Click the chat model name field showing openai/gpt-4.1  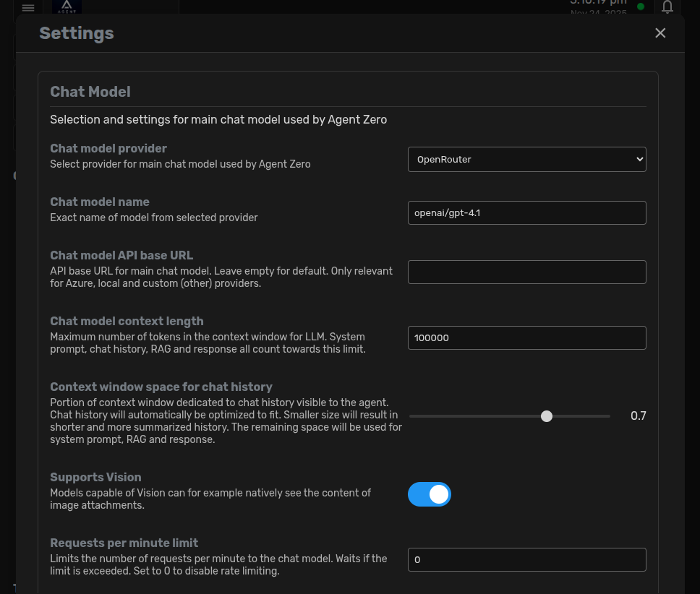coord(526,212)
